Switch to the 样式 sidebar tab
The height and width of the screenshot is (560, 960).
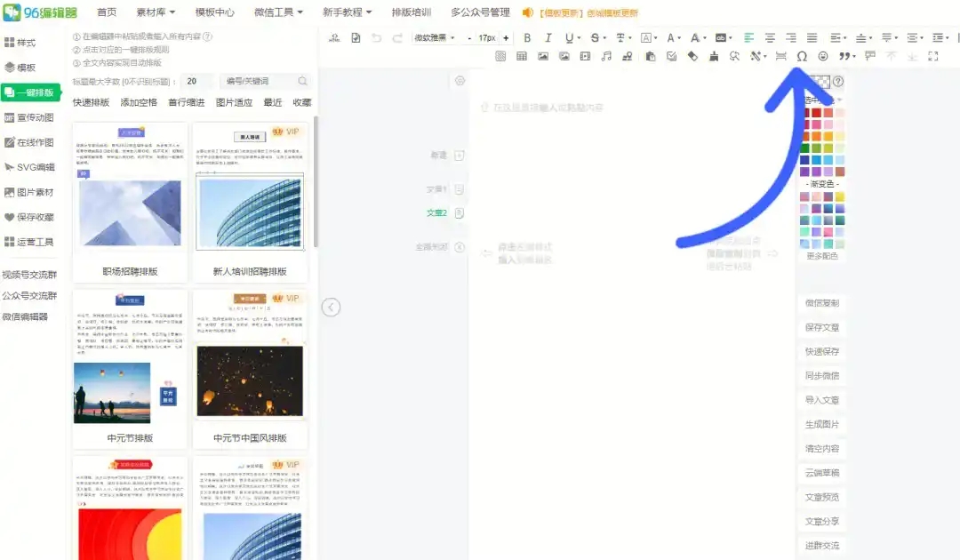tap(20, 43)
